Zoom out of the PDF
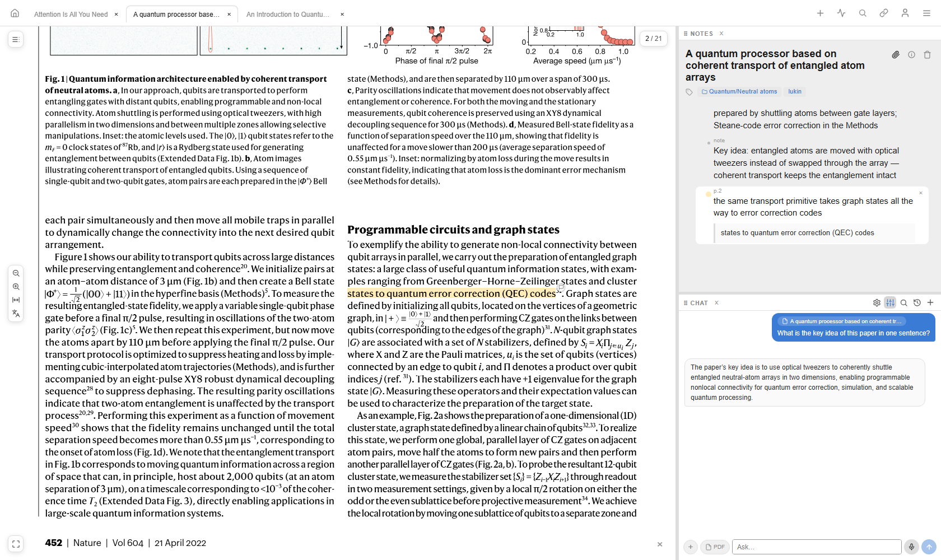The width and height of the screenshot is (941, 560). (x=16, y=273)
